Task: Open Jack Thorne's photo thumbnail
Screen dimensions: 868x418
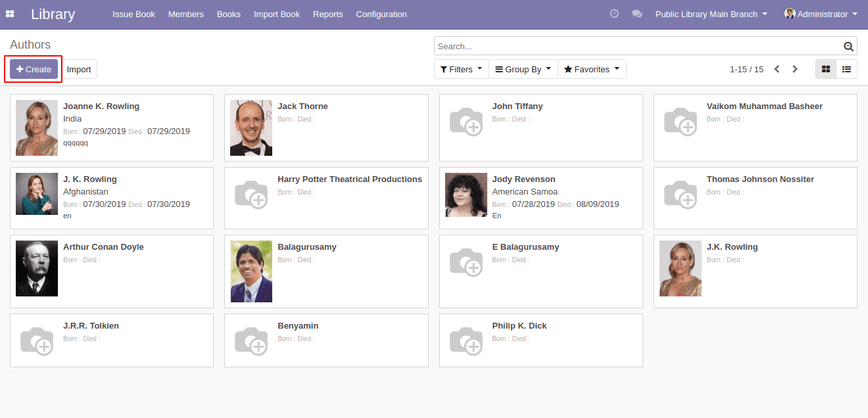Action: click(251, 128)
